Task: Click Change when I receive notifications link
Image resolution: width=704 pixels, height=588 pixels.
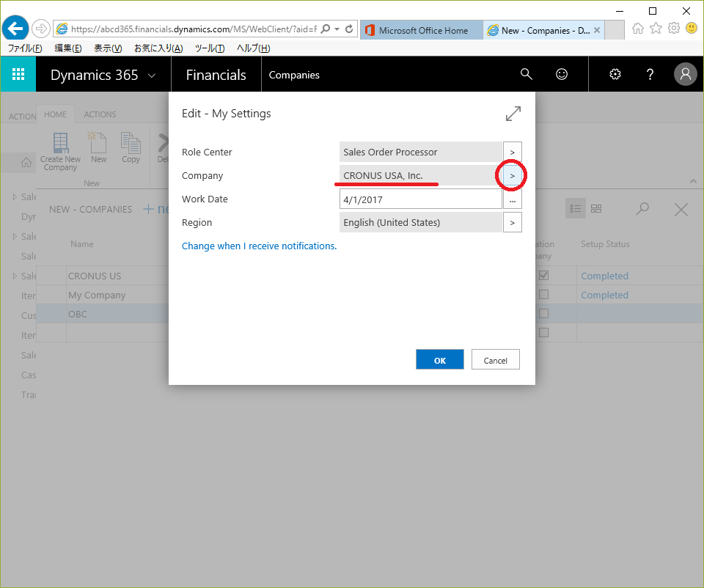Action: point(259,246)
